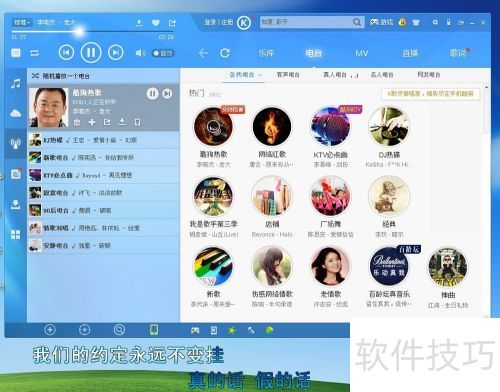Click the login / register link
Screen dimensions: 500x392
(x=219, y=22)
